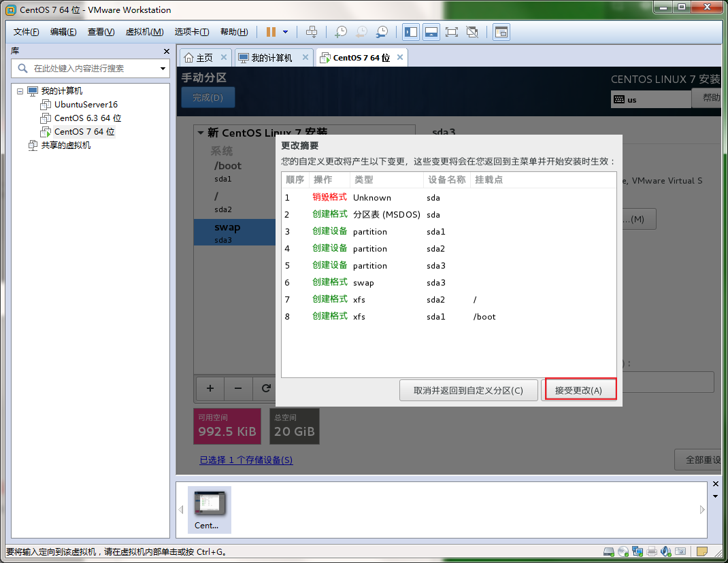Screen dimensions: 728x563
Task: Click the send Ctrl+Alt+Del toolbar icon
Action: (312, 32)
